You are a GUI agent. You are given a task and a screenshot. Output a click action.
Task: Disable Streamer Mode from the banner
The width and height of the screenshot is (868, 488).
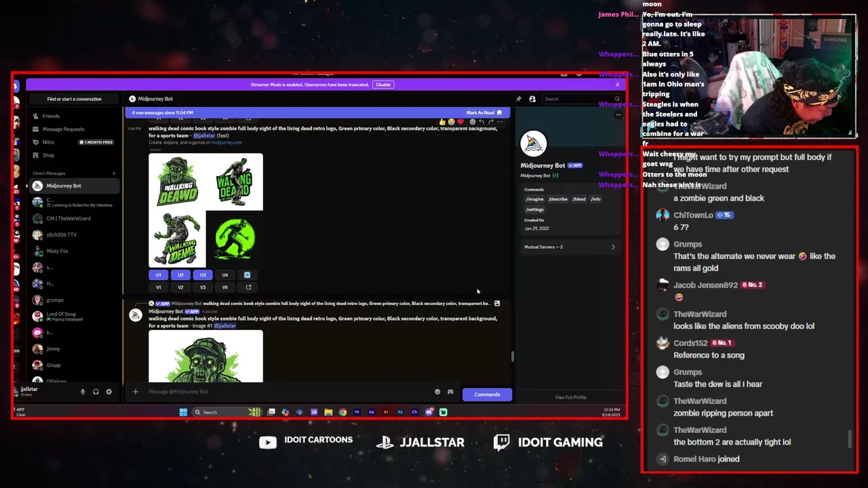pyautogui.click(x=383, y=85)
